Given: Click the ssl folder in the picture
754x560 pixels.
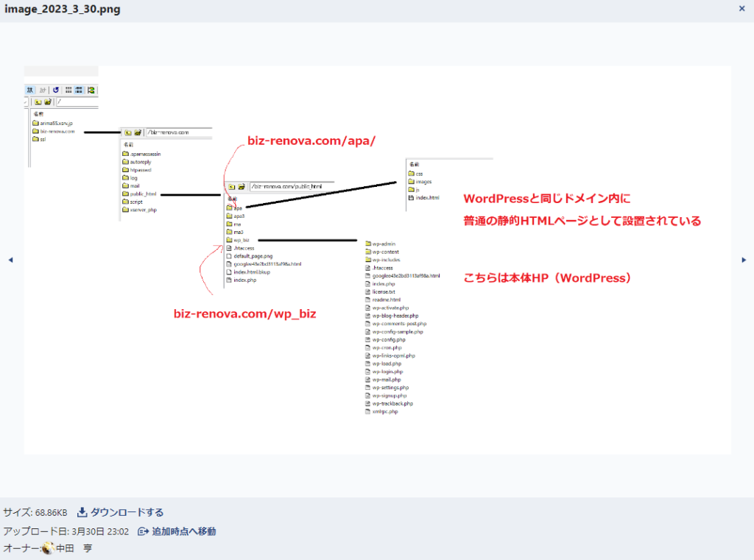Looking at the screenshot, I should tap(40, 139).
